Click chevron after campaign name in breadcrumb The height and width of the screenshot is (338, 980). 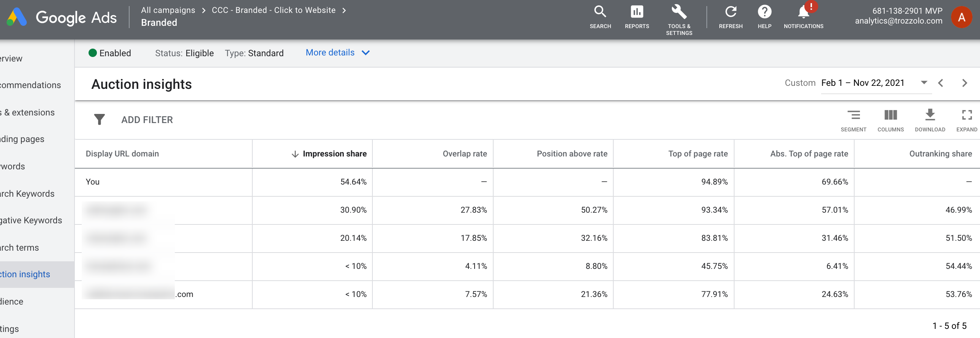[344, 10]
